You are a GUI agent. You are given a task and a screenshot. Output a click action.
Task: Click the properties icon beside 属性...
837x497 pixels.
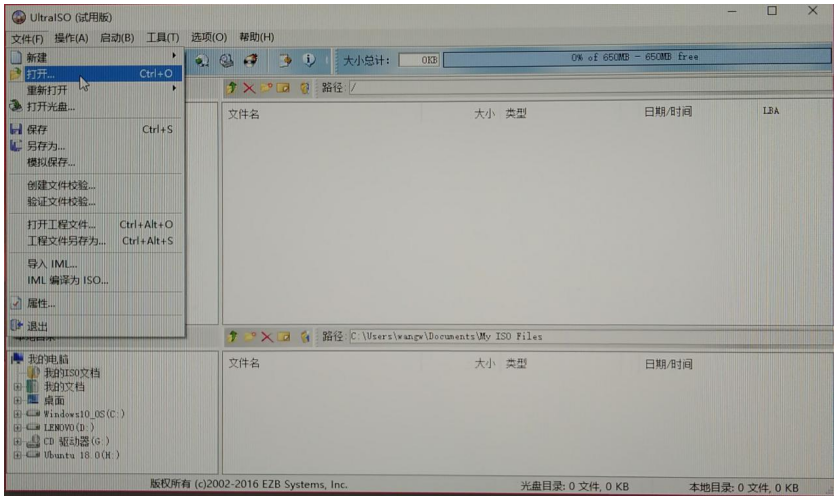16,303
